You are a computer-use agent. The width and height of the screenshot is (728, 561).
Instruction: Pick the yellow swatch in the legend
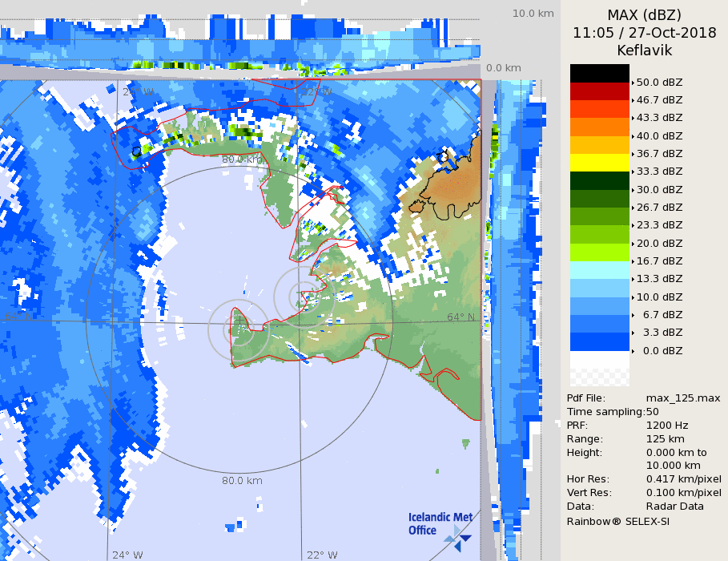(599, 162)
